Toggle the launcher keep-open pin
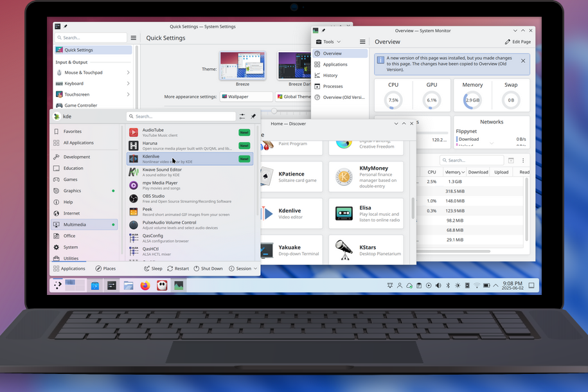Viewport: 588px width, 392px height. click(253, 116)
